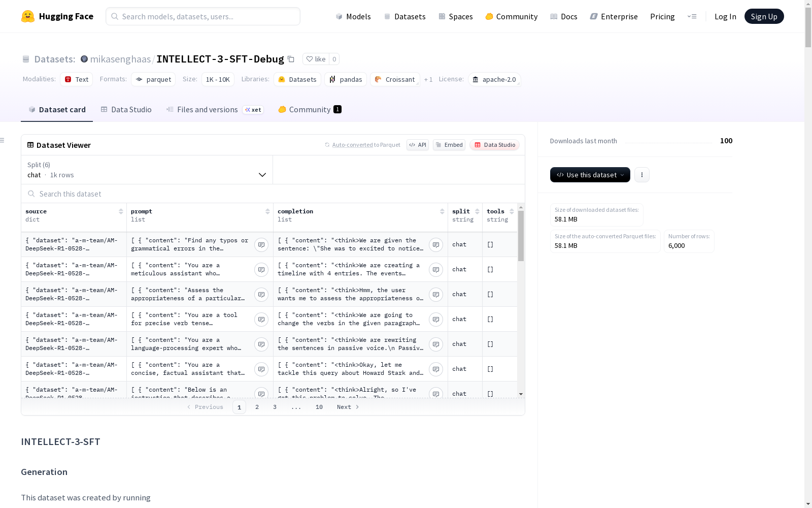812x508 pixels.
Task: Expand the table of contents sidebar icon
Action: click(3, 140)
